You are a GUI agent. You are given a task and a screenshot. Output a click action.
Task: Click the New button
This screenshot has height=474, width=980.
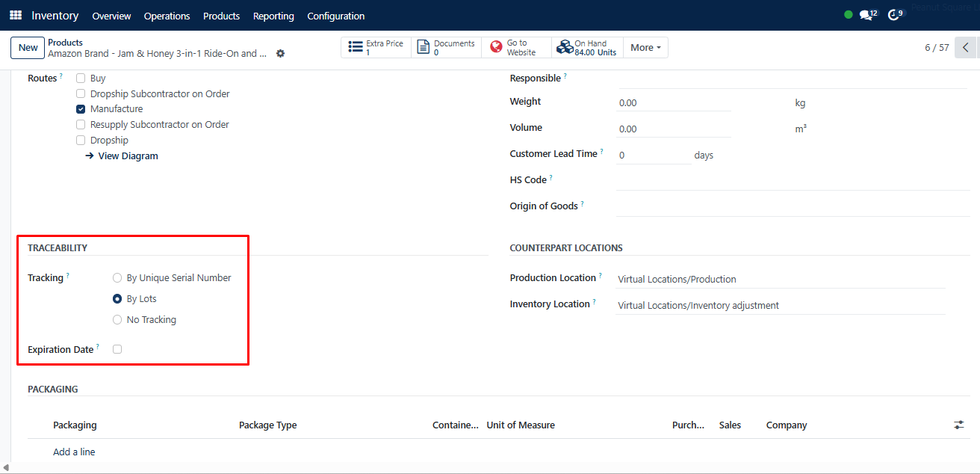pos(28,48)
